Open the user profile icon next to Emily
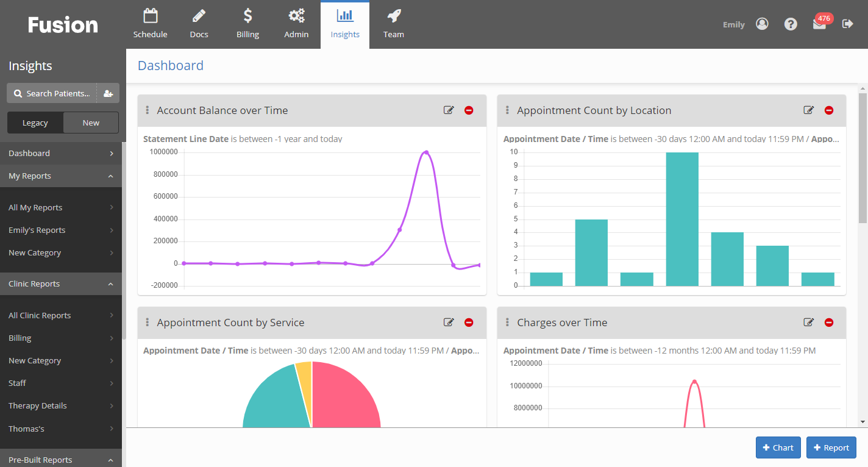868x467 pixels. click(762, 24)
